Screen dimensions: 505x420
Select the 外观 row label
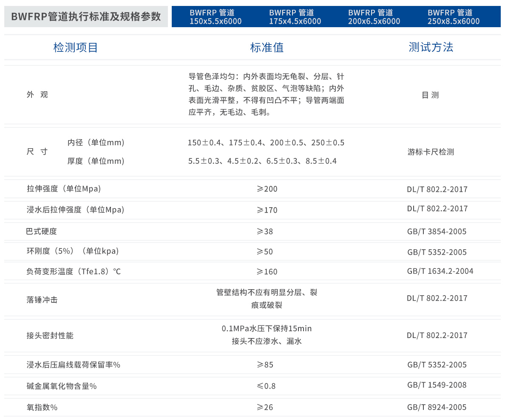tap(37, 95)
